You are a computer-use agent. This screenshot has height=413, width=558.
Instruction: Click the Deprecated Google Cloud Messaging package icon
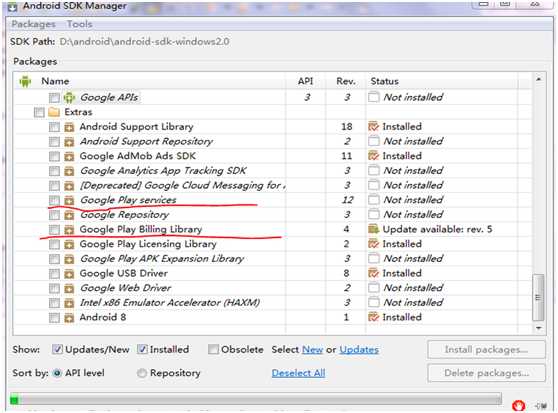pos(69,186)
